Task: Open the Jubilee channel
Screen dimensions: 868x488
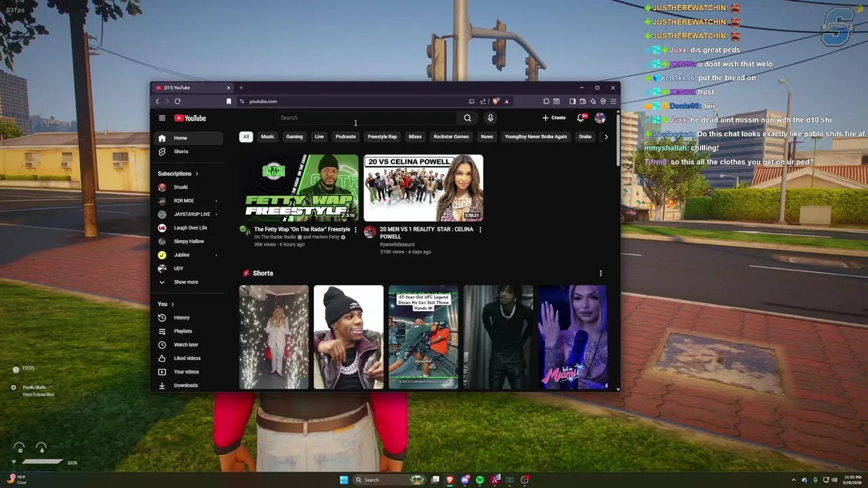Action: (x=189, y=255)
